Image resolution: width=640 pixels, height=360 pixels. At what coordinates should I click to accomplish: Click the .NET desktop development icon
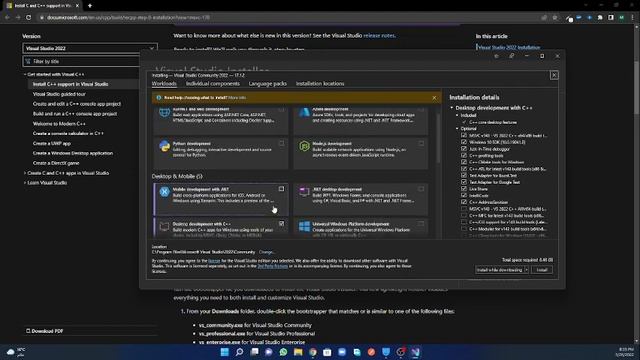(x=304, y=192)
